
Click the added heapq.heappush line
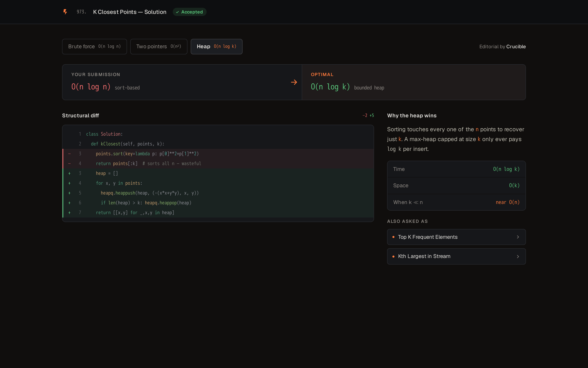click(218, 193)
